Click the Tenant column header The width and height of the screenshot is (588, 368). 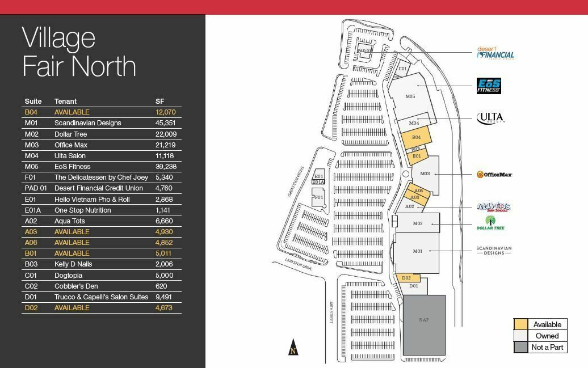point(65,101)
